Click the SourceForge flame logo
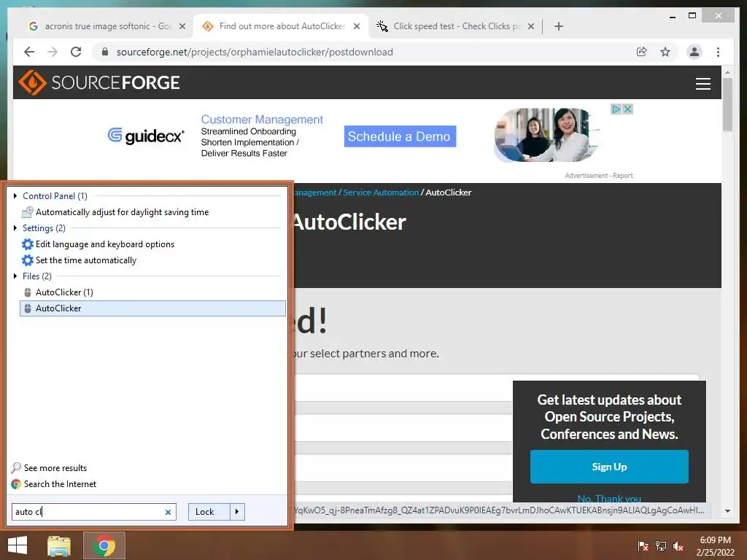 pyautogui.click(x=32, y=82)
